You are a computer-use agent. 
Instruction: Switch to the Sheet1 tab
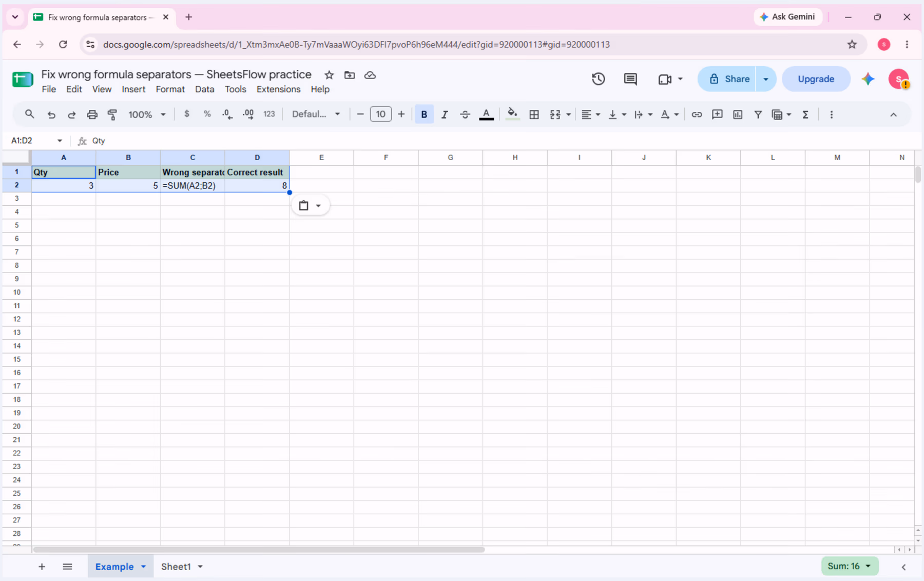coord(176,567)
